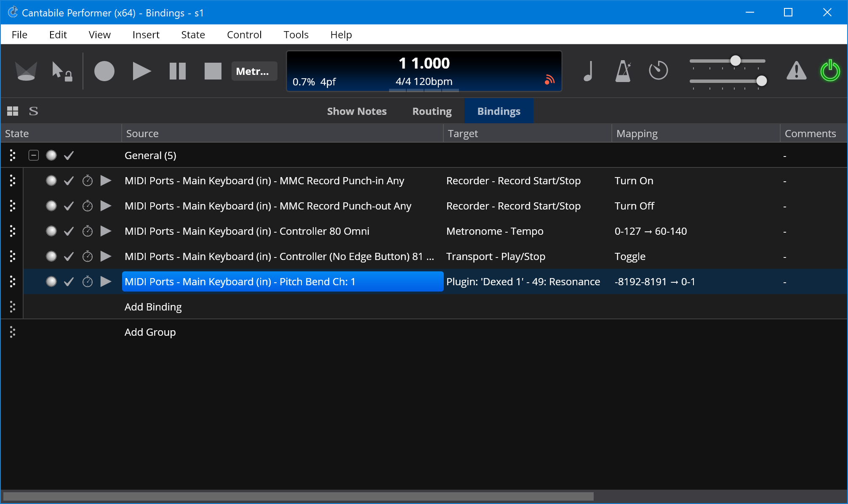
Task: Open the Control menu
Action: pos(244,34)
